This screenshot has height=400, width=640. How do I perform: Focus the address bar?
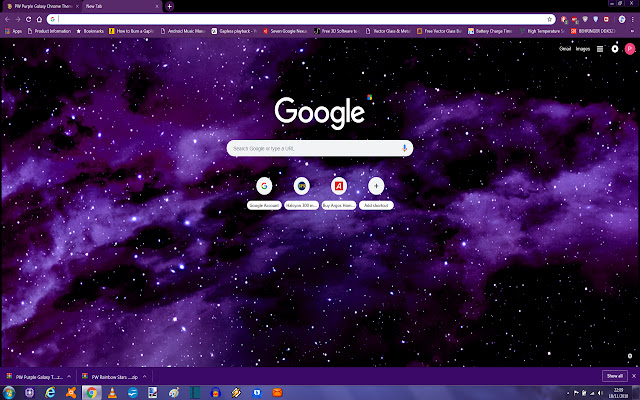pyautogui.click(x=302, y=19)
